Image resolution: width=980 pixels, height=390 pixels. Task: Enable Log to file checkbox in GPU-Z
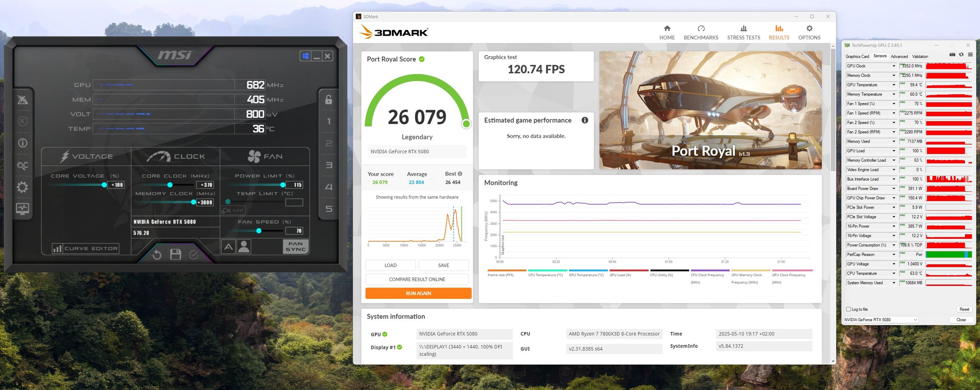click(x=848, y=309)
